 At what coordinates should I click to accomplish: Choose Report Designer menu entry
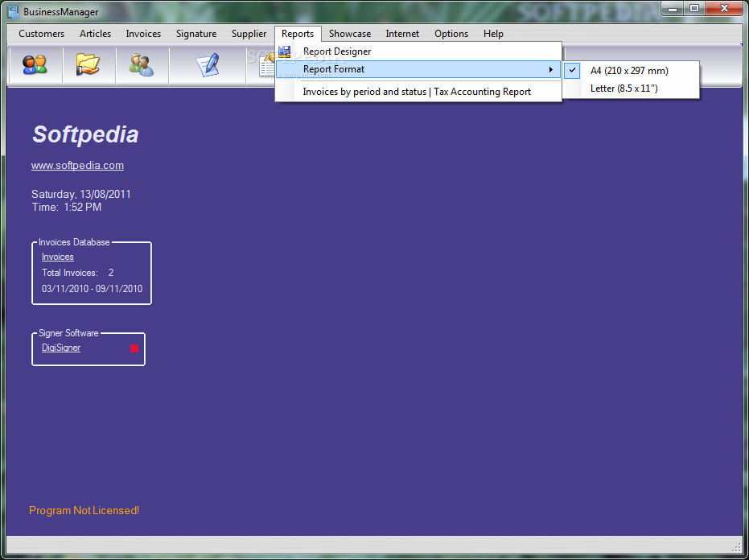point(418,51)
